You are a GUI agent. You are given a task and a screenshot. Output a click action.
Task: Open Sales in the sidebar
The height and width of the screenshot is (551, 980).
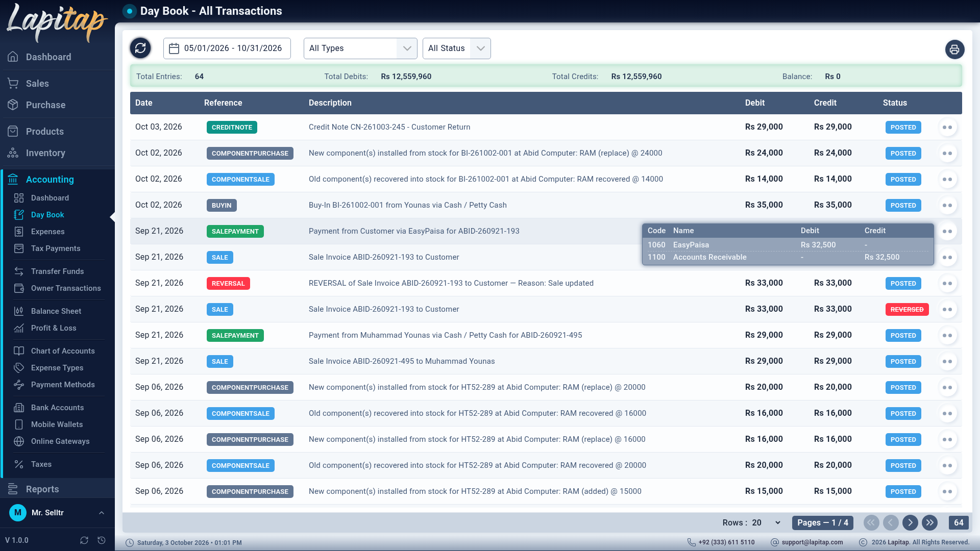[57, 84]
